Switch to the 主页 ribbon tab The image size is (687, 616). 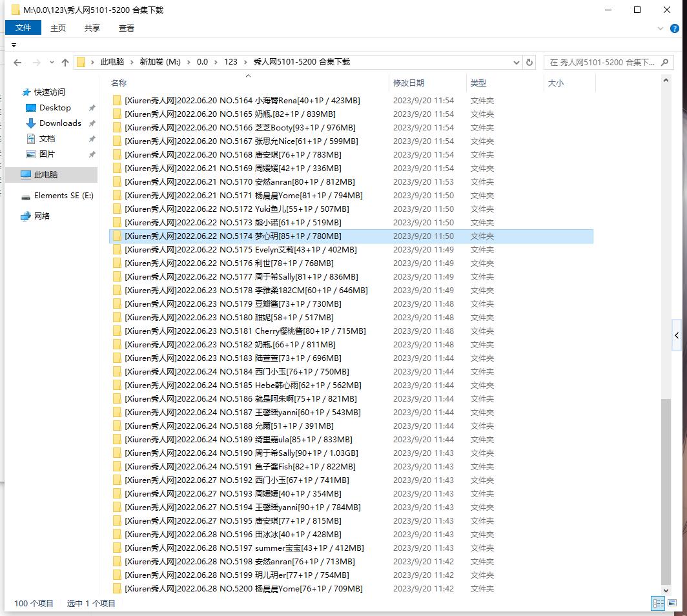click(58, 28)
